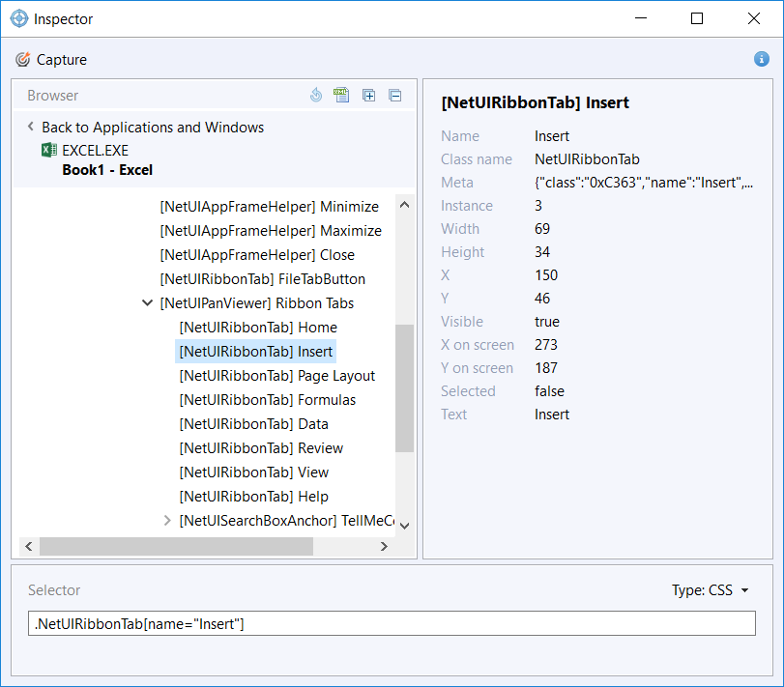
Task: Click the Inspector app icon in title bar
Action: click(x=19, y=18)
